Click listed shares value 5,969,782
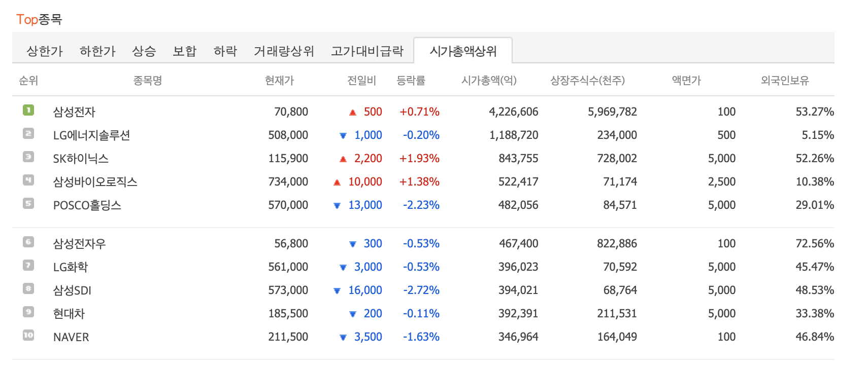868x366 pixels. pyautogui.click(x=612, y=112)
